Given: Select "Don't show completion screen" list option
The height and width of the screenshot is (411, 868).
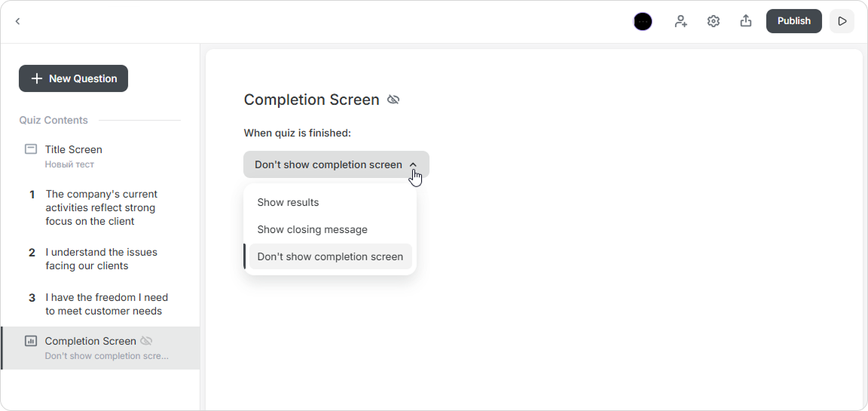Looking at the screenshot, I should 331,256.
